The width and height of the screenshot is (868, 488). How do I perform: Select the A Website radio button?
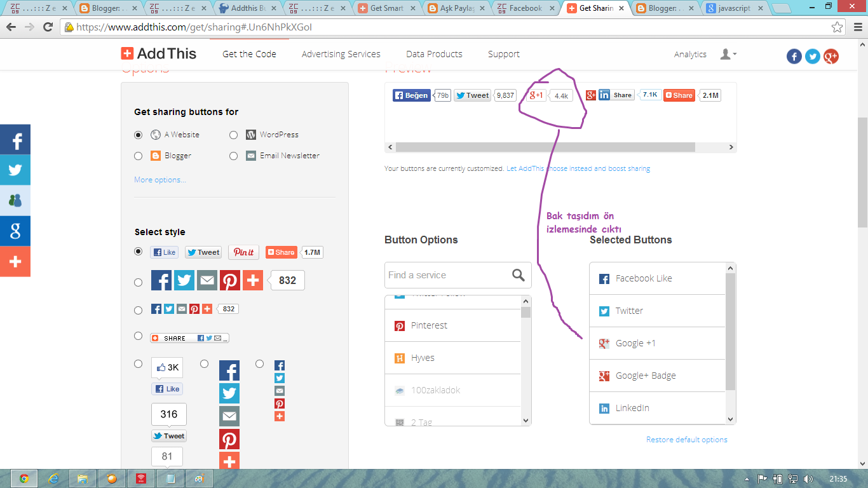tap(139, 135)
